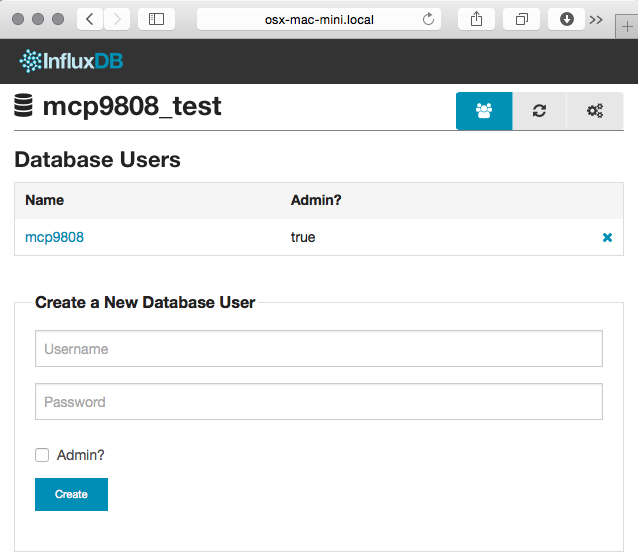This screenshot has height=559, width=638.
Task: Select the 'true' admin value
Action: 303,237
